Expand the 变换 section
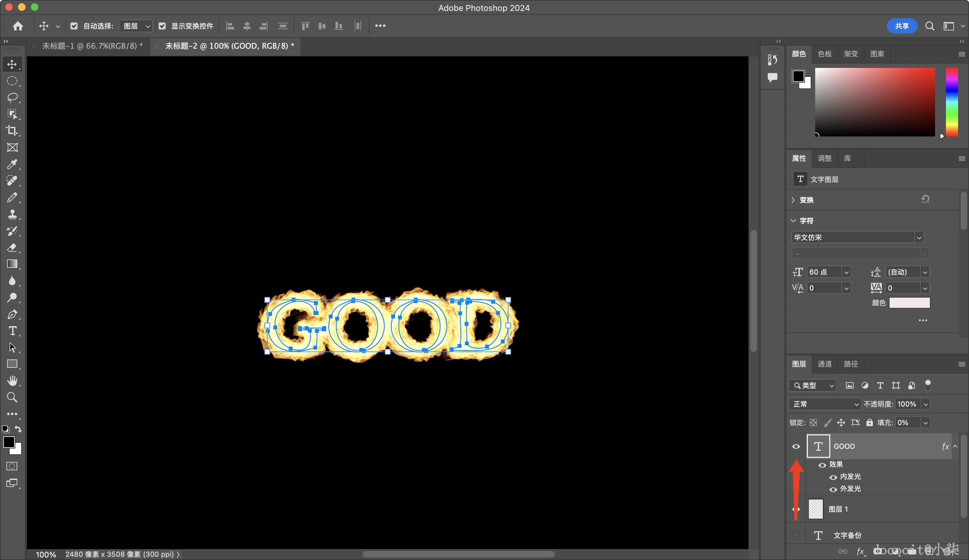The width and height of the screenshot is (969, 560). click(793, 200)
